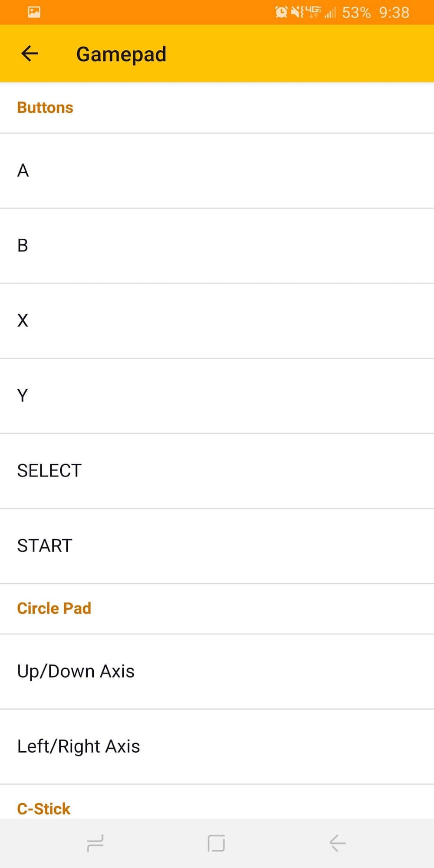Tap the picture notification icon in status bar
The image size is (434, 868).
coord(34,12)
